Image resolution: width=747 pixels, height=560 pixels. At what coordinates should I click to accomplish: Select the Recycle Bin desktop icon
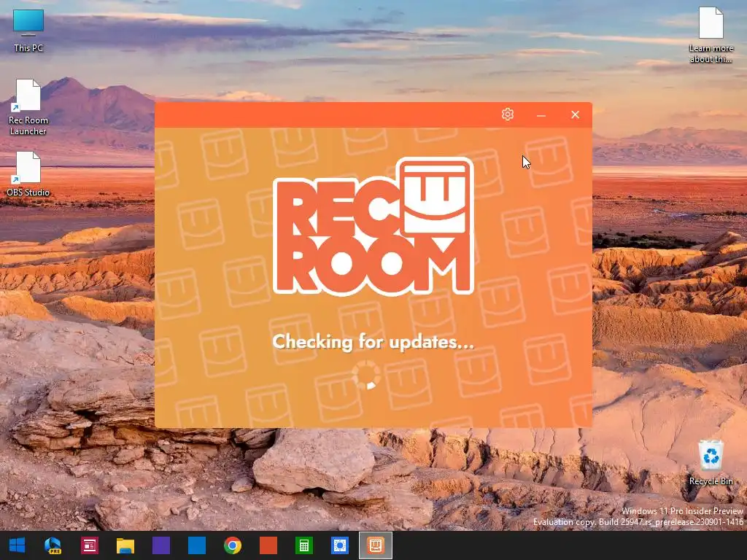(x=711, y=462)
